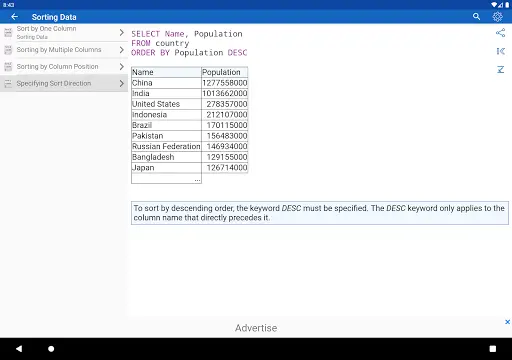The image size is (512, 360).
Task: Click population value 146934000
Action: pos(224,146)
